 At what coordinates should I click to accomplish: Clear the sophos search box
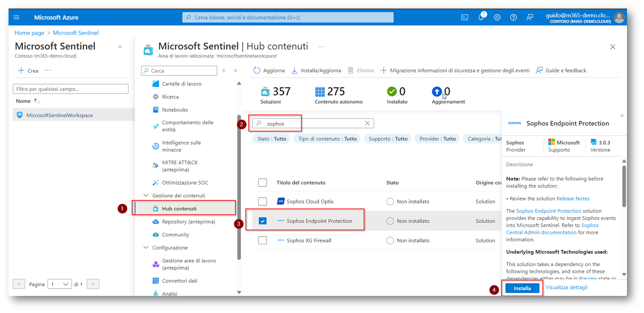coord(367,123)
